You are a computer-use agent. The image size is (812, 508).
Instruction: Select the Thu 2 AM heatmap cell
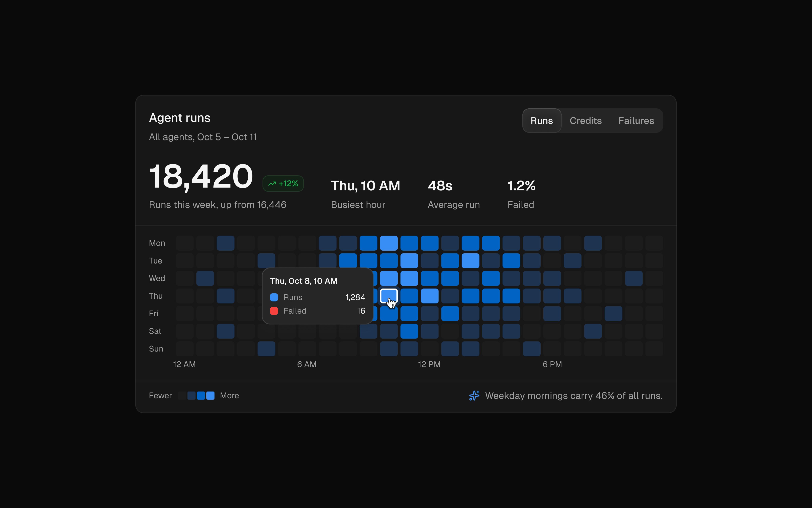coord(225,296)
